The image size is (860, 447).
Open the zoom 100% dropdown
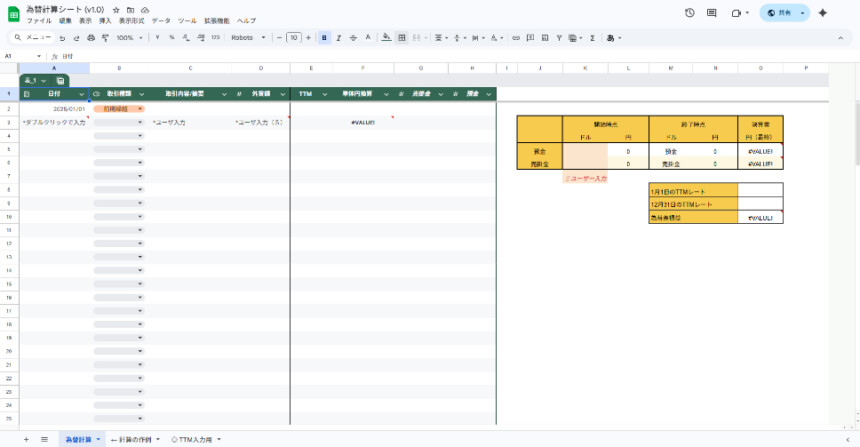(128, 38)
